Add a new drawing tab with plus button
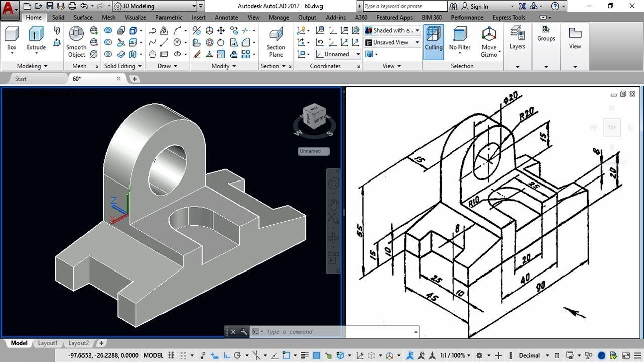Image resolution: width=644 pixels, height=362 pixels. pyautogui.click(x=134, y=79)
